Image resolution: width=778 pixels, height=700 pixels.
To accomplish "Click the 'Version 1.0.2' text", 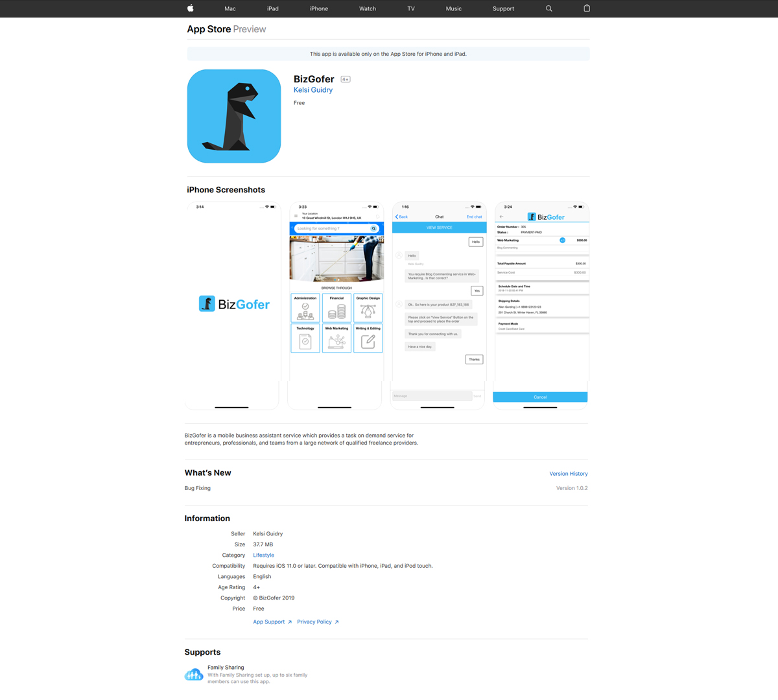I will pos(572,488).
